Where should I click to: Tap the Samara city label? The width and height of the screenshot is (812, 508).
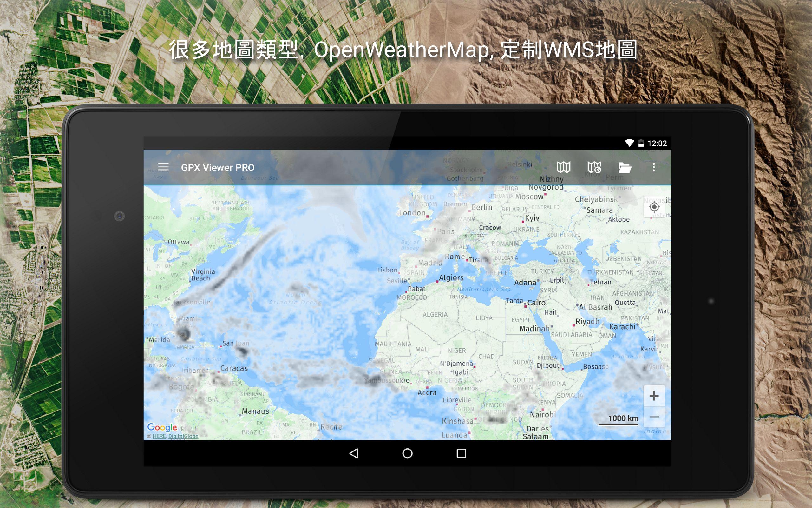(x=599, y=210)
